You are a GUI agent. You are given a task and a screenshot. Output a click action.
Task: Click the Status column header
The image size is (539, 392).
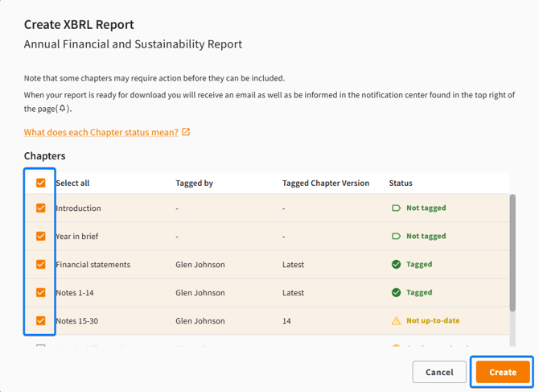point(401,183)
